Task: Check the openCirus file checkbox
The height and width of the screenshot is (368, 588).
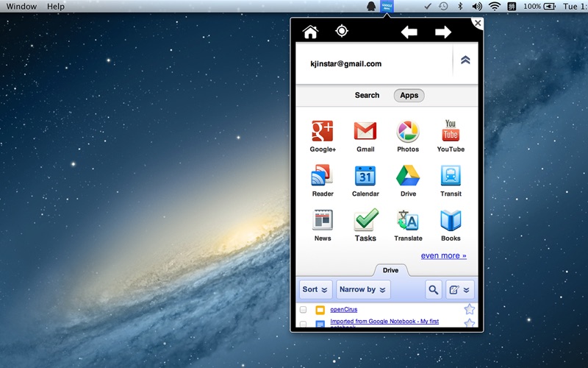Action: point(303,309)
